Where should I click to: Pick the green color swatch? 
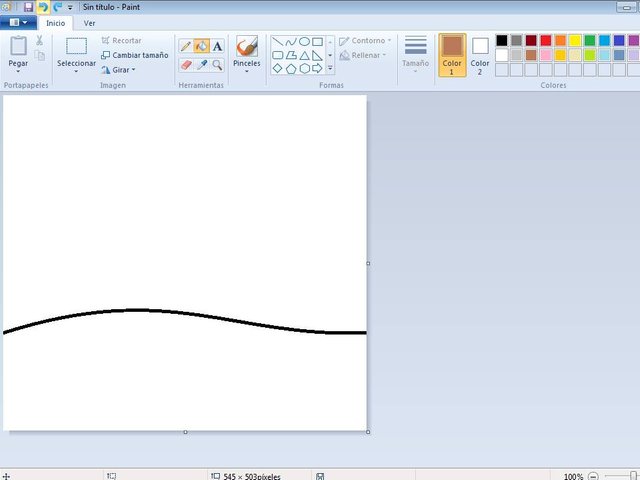(x=590, y=40)
